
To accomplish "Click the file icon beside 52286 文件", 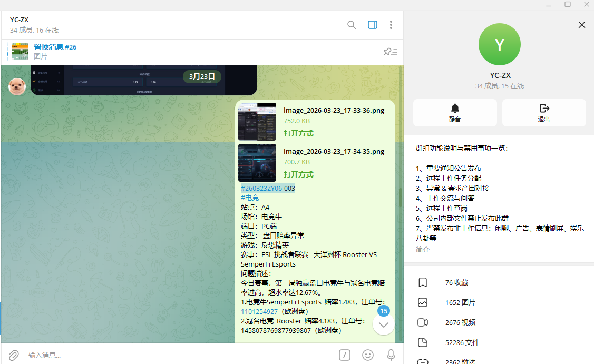I will [x=423, y=343].
